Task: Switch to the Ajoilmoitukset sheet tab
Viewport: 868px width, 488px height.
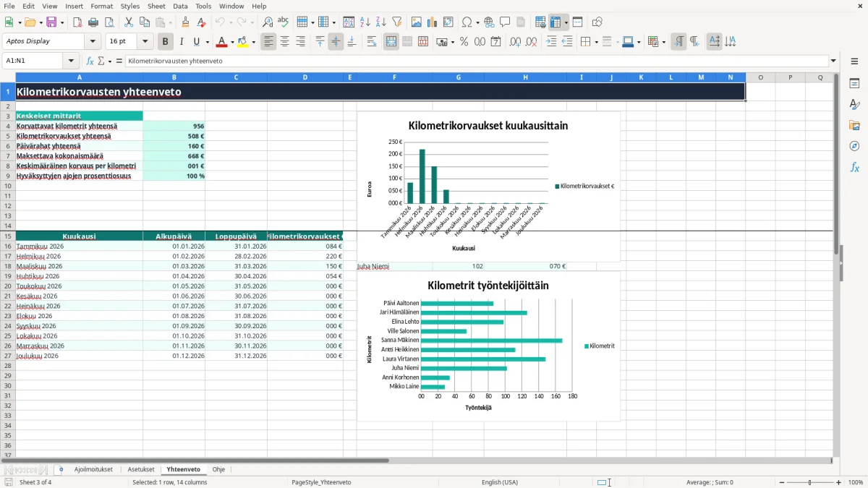Action: pos(93,469)
